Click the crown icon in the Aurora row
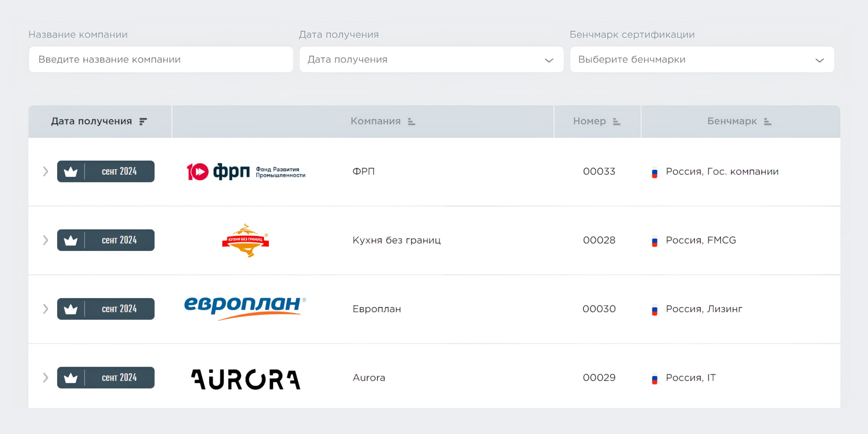 coord(71,378)
